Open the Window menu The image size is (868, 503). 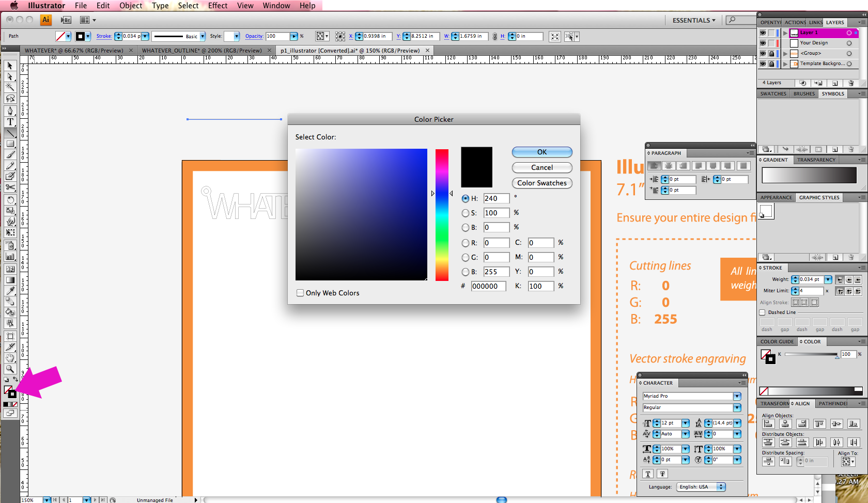coord(276,5)
